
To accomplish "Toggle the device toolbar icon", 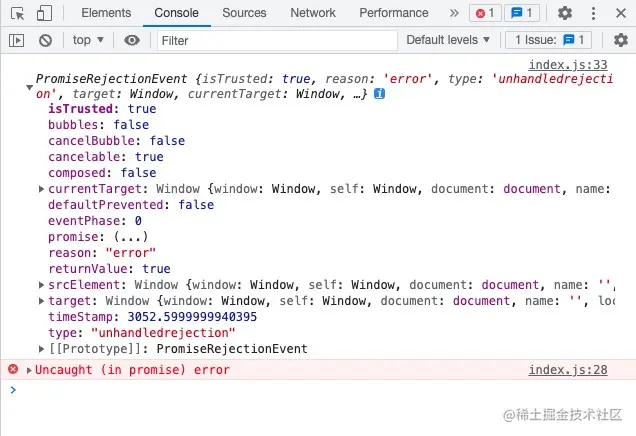I will (x=44, y=13).
